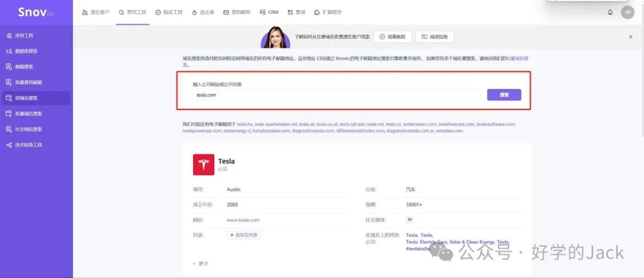This screenshot has height=278, width=644.
Task: Click the 添加至列表 button
Action: click(244, 235)
